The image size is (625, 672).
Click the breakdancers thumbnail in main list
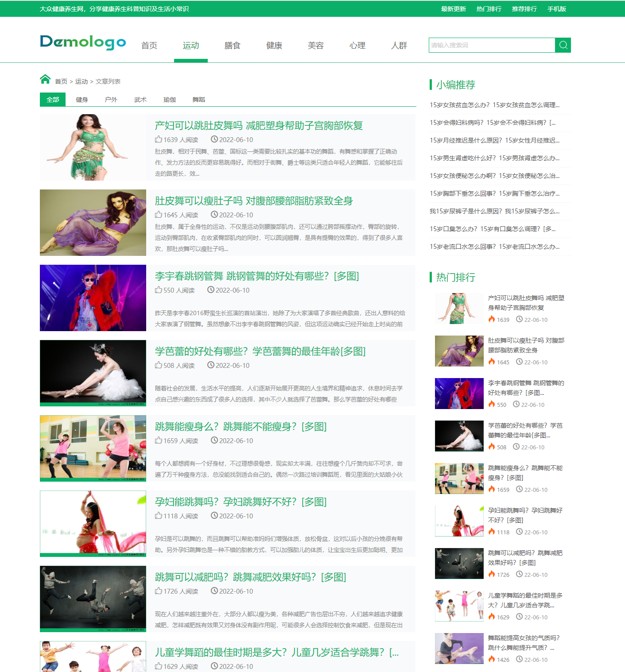(x=93, y=599)
